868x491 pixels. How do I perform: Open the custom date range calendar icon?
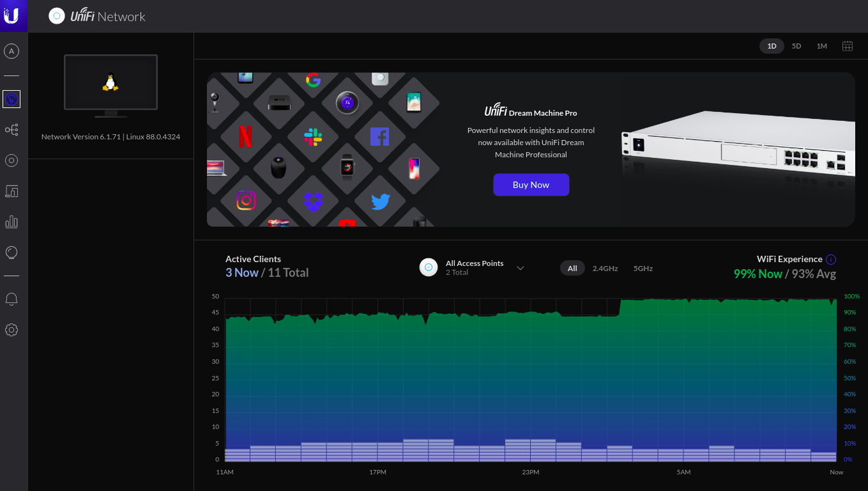click(848, 46)
